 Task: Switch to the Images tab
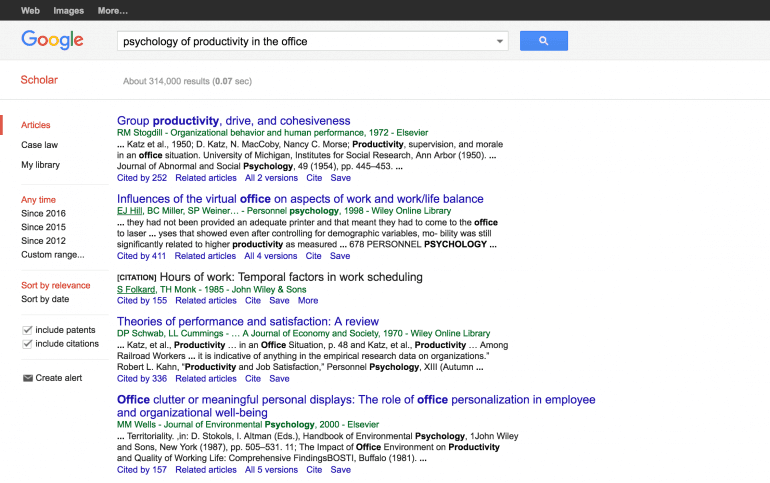click(69, 11)
